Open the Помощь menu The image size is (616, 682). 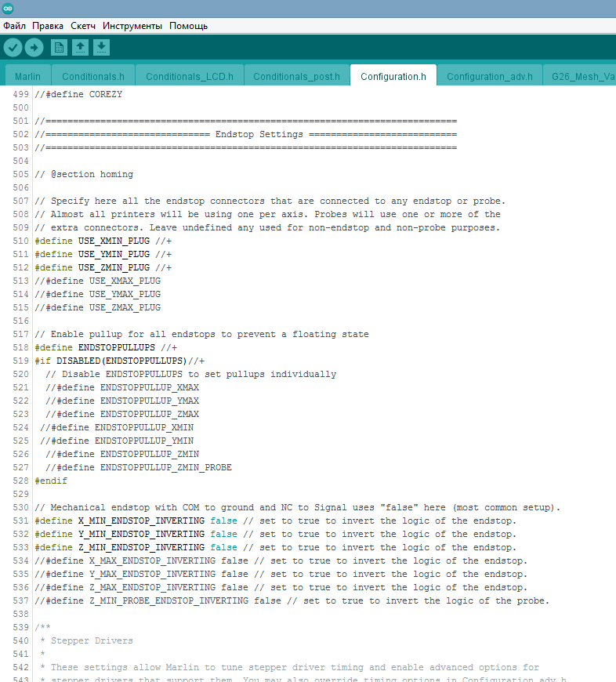pyautogui.click(x=188, y=26)
